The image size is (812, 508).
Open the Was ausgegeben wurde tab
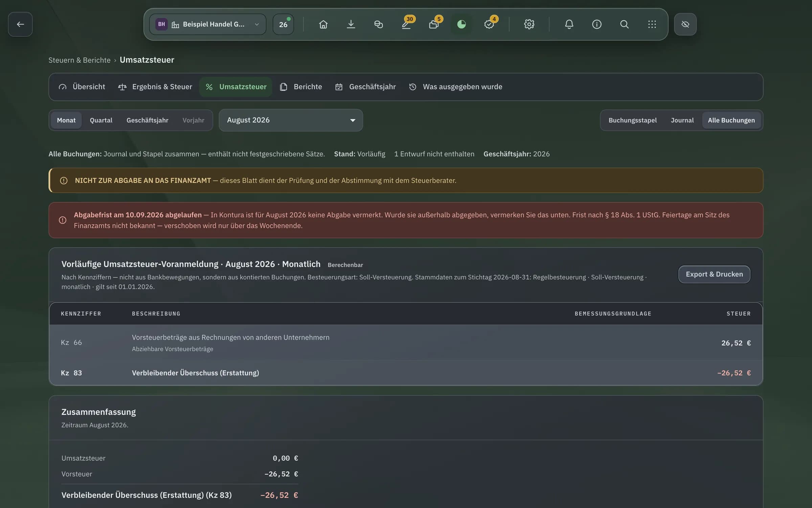(455, 87)
